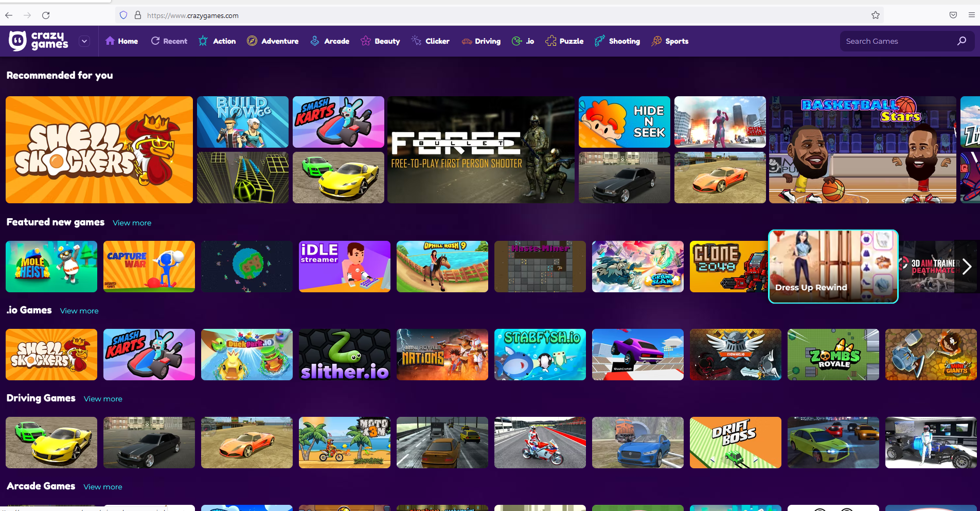Open the Clone 2048 game
This screenshot has height=511, width=980.
728,267
